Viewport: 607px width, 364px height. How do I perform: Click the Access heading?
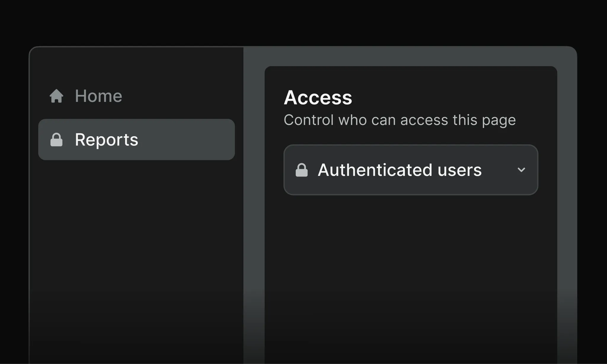pos(318,98)
